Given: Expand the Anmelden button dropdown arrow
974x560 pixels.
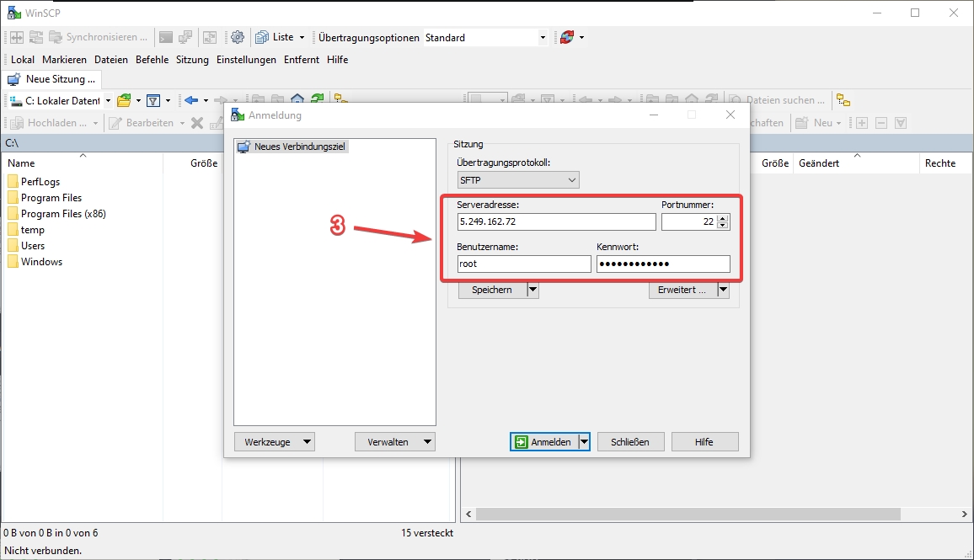Looking at the screenshot, I should click(x=584, y=442).
